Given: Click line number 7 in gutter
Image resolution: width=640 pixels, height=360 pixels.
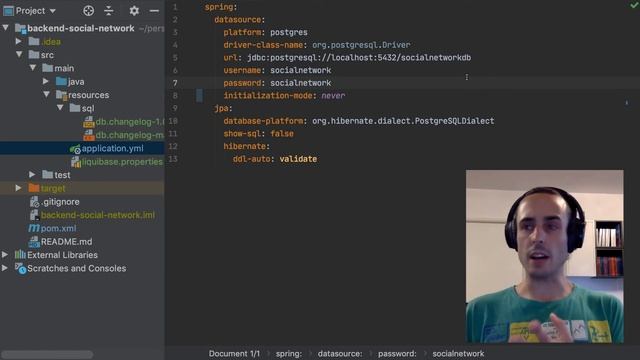Looking at the screenshot, I should click(175, 83).
